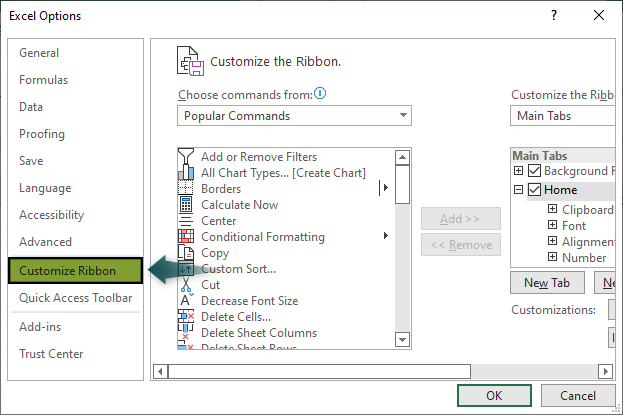
Task: Click the All Chart Types chart icon
Action: point(186,173)
